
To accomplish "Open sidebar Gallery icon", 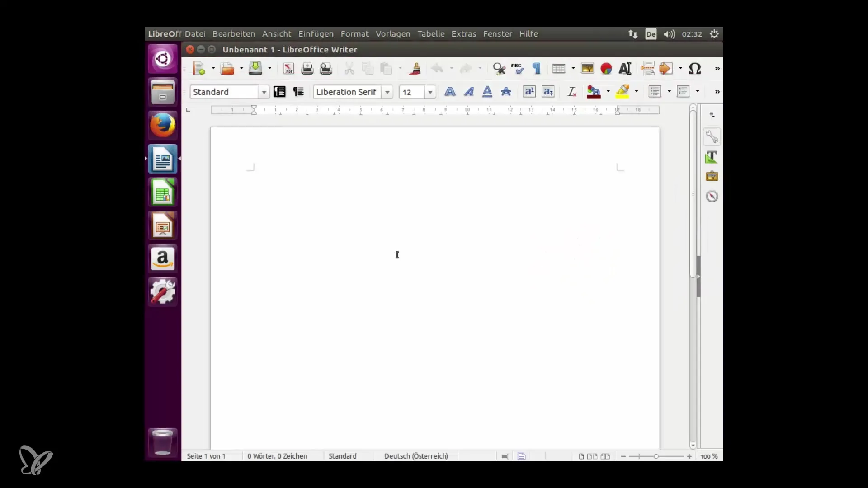I will coord(712,176).
